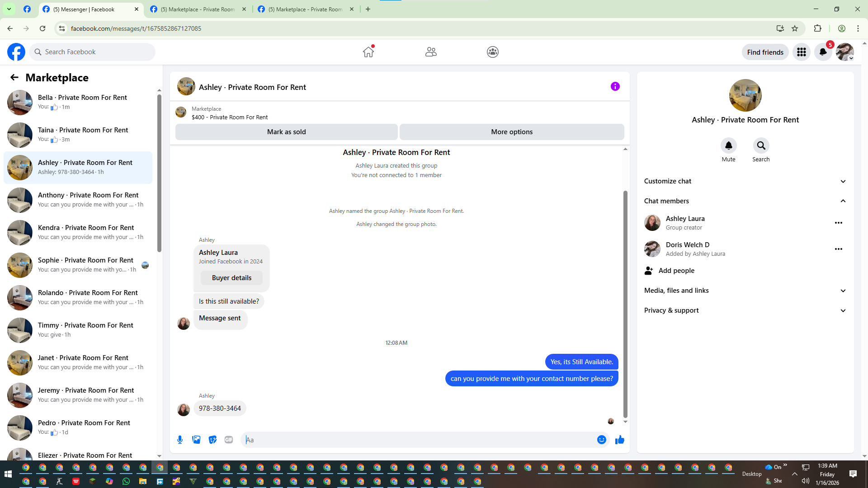Click the voice clip microphone icon
Viewport: 868px width, 488px height.
[180, 440]
